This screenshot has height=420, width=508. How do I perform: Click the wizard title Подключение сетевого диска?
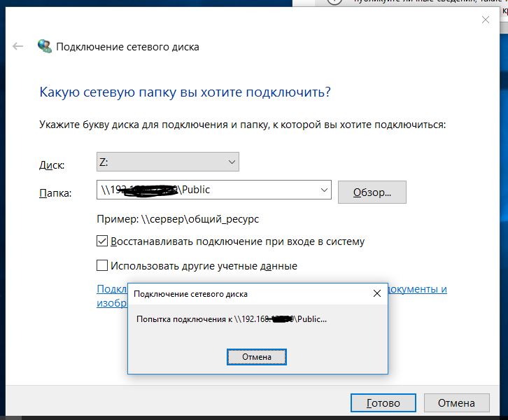127,47
